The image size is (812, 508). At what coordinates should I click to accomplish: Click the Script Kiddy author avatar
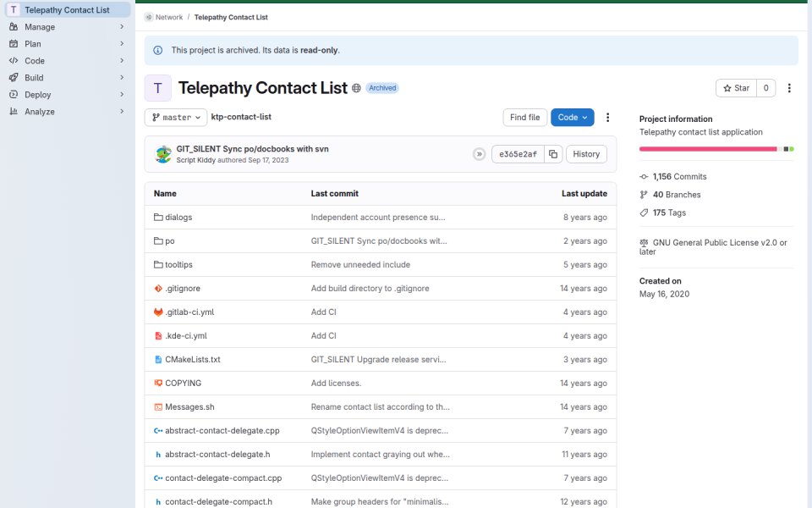pos(163,154)
